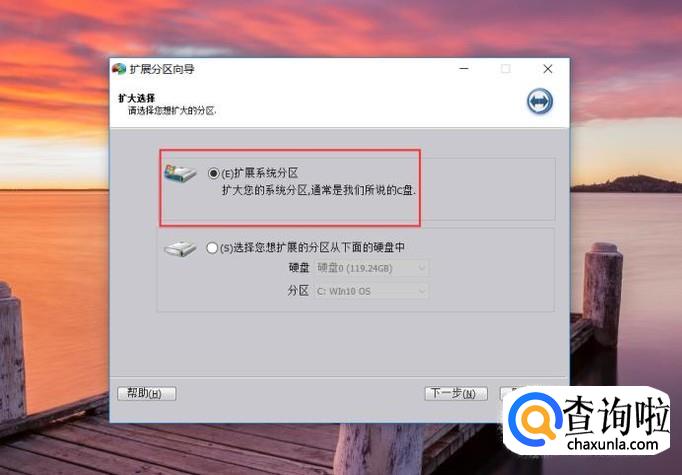Click the 下一步(N) button
Screen dimensions: 682x475
[456, 393]
